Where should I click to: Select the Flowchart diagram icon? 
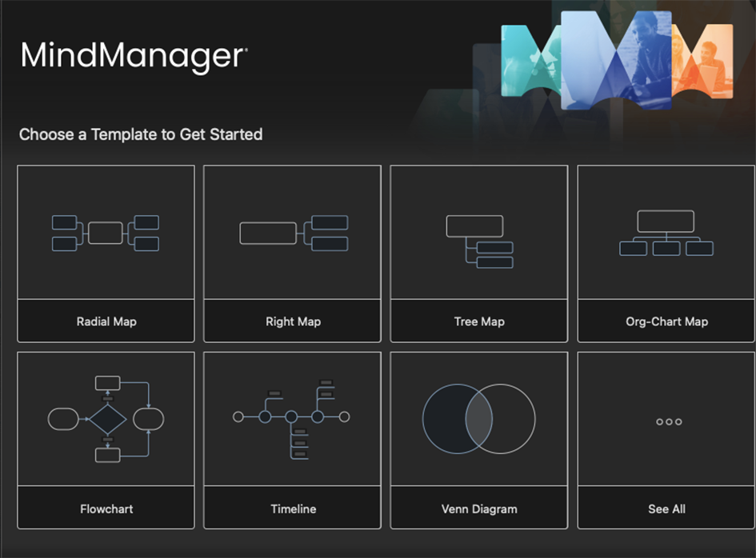click(106, 419)
